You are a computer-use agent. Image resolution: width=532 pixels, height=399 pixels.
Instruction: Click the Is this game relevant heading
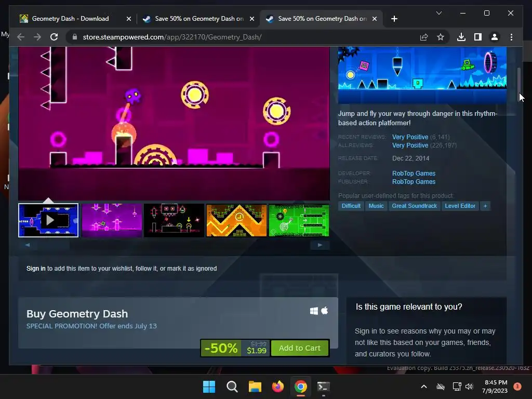pos(409,307)
